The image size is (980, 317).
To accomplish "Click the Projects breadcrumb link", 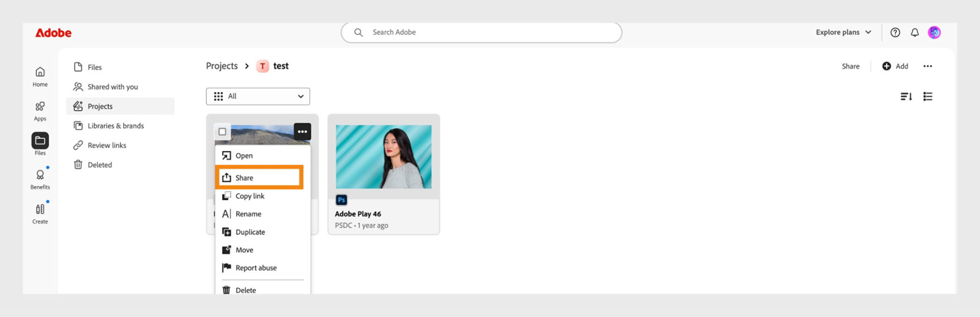I will (222, 66).
